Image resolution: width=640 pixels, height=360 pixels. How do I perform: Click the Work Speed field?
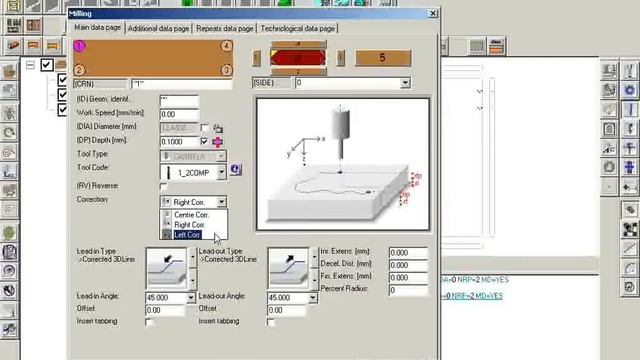tap(179, 114)
